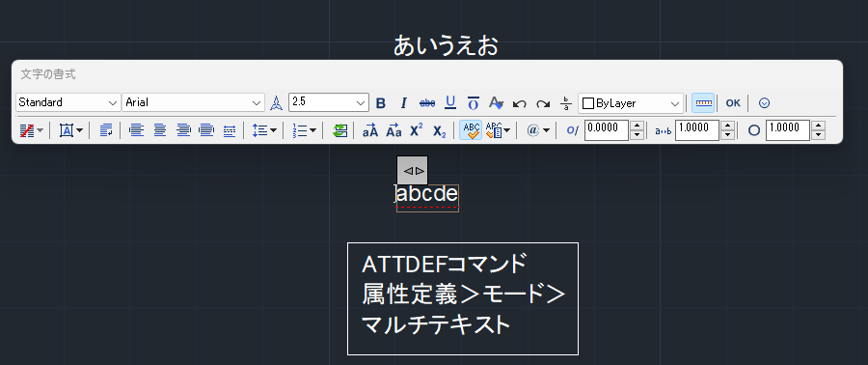
Task: Toggle the ruler display button
Action: (x=704, y=103)
